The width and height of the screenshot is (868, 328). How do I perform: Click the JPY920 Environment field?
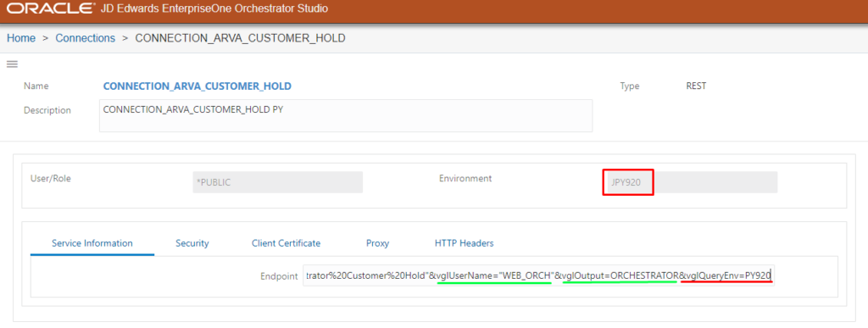(x=692, y=182)
